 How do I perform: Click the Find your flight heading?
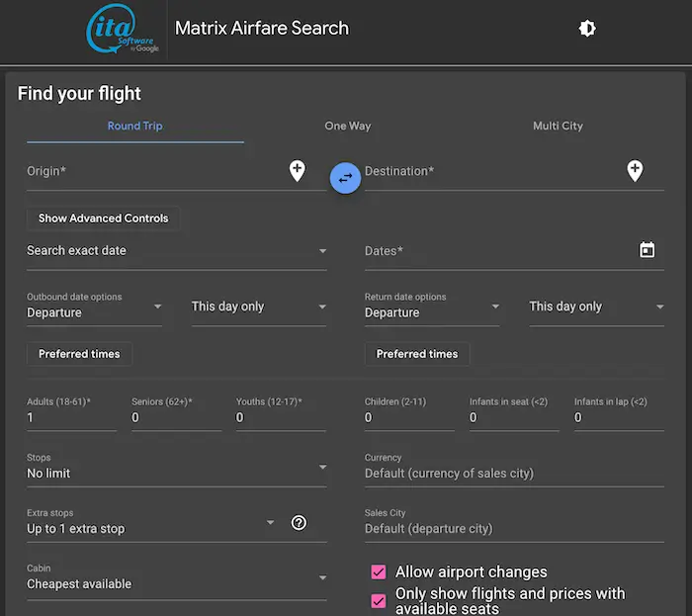tap(79, 94)
